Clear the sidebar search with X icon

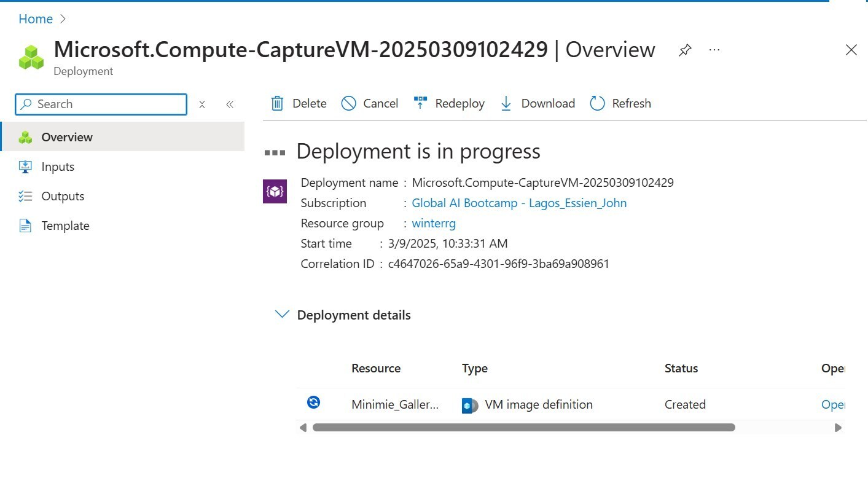pos(202,104)
